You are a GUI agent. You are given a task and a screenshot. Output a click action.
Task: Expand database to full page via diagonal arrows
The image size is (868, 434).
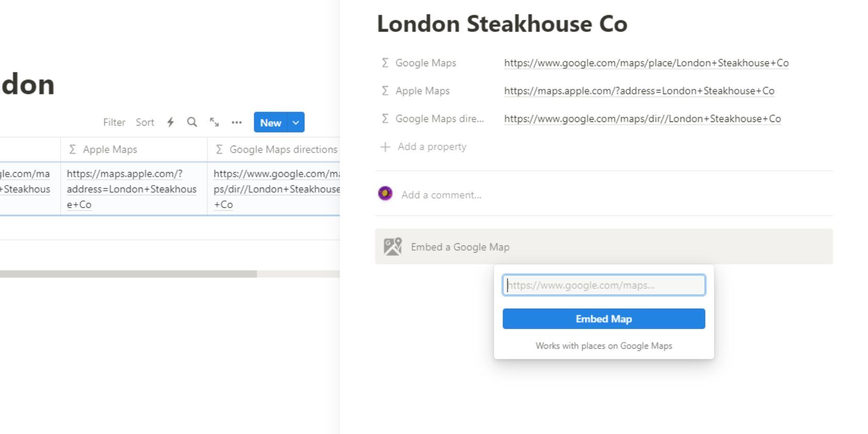[x=214, y=122]
